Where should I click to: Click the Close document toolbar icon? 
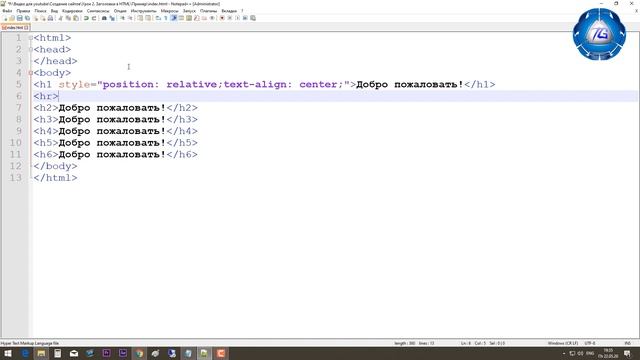click(x=36, y=18)
